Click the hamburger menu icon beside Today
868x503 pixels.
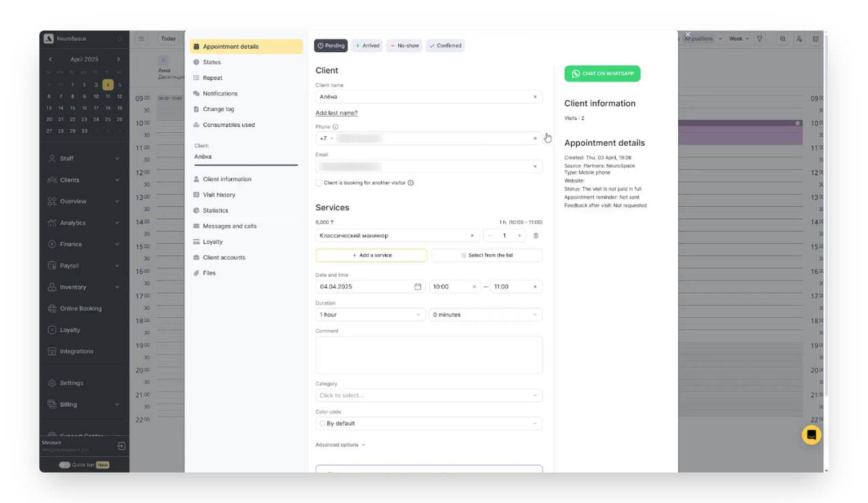click(x=141, y=39)
